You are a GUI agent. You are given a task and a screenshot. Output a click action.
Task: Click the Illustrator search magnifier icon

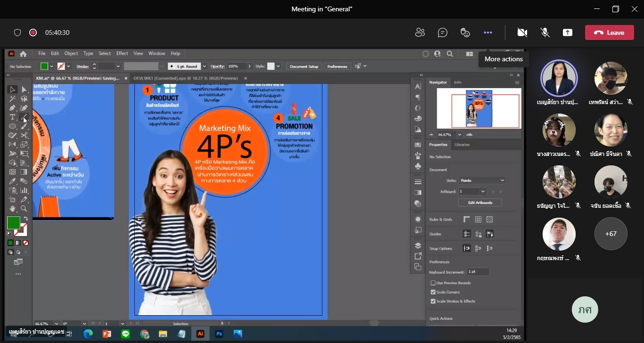tap(450, 54)
